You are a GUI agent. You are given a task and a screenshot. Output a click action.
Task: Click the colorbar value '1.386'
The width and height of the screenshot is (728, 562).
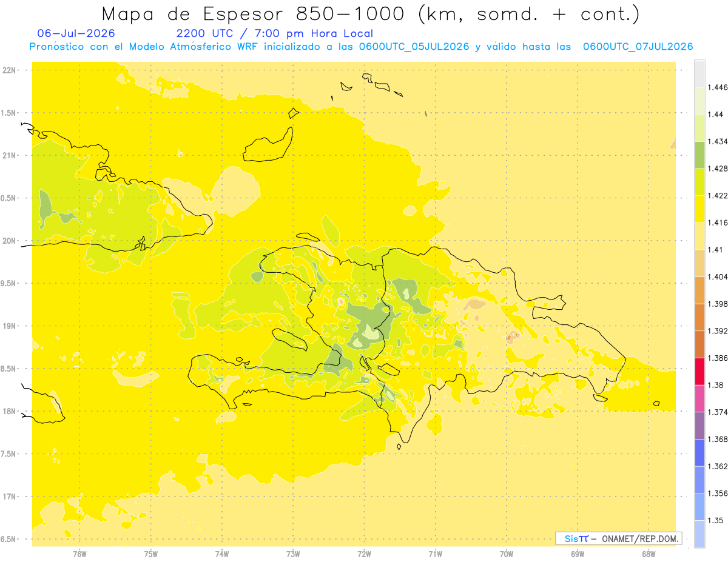pos(718,358)
